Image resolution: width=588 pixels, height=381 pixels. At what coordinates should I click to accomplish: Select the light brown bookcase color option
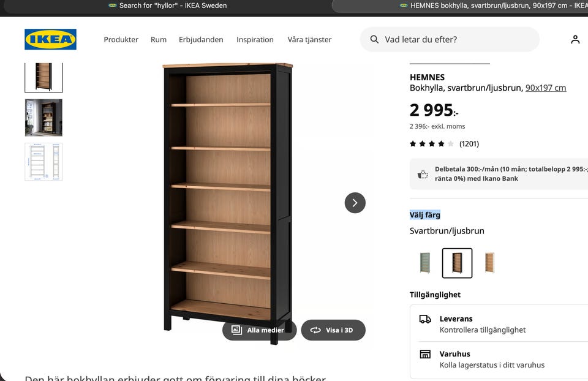(489, 263)
